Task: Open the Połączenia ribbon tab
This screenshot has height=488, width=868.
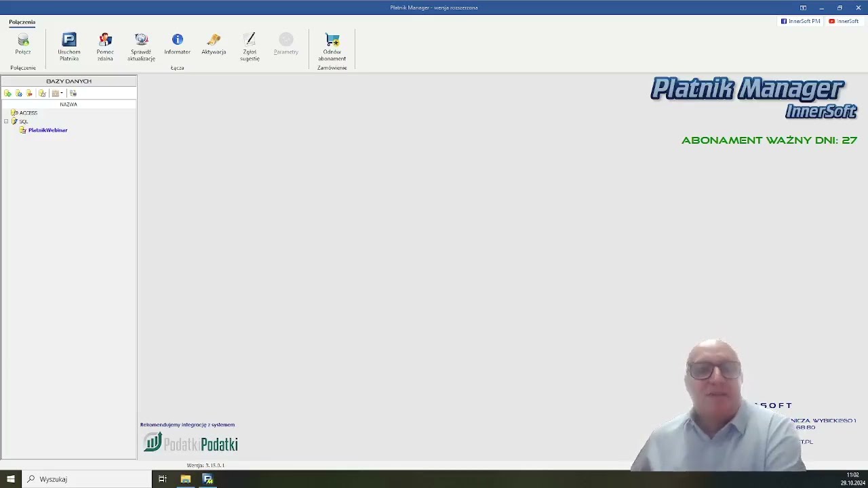Action: [22, 22]
